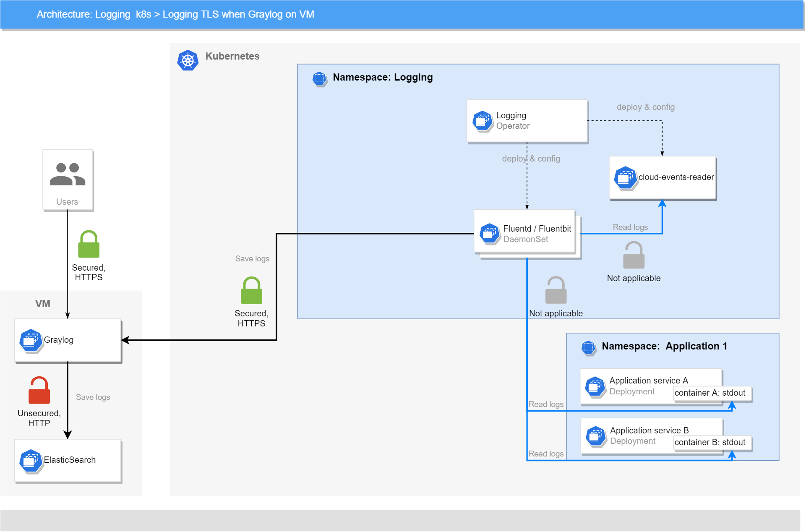Click the Architecture title banner text
Image resolution: width=806 pixels, height=532 pixels.
point(175,14)
